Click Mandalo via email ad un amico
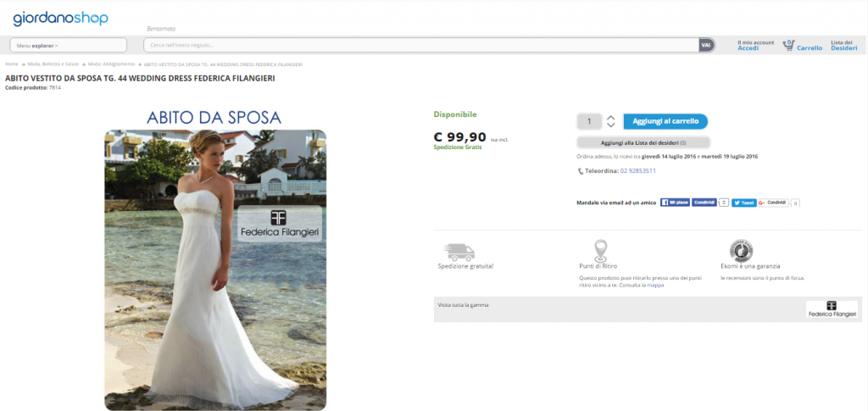 pos(616,203)
